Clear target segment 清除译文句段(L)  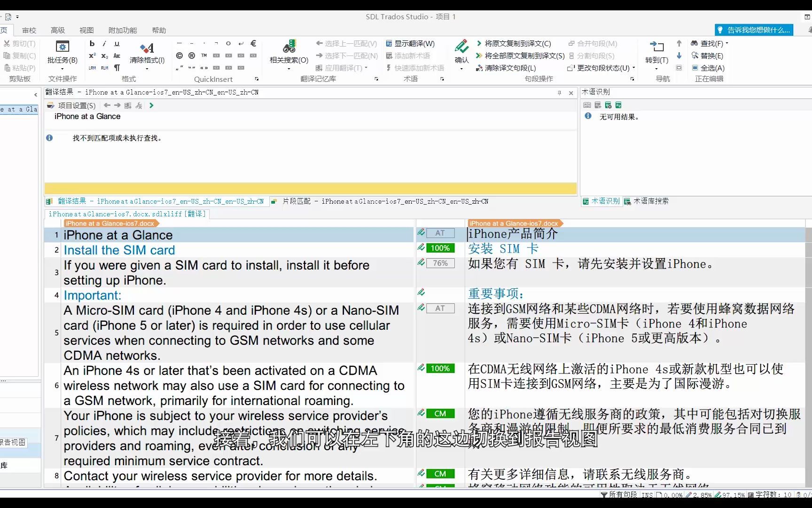point(506,68)
